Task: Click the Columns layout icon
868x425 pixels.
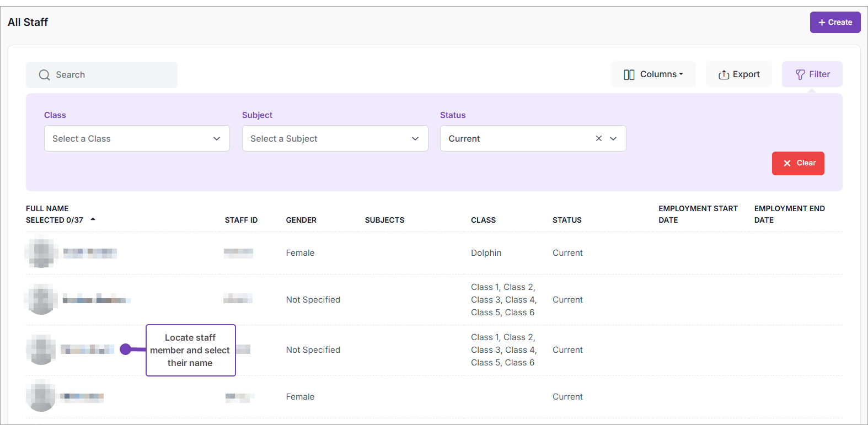Action: point(629,74)
